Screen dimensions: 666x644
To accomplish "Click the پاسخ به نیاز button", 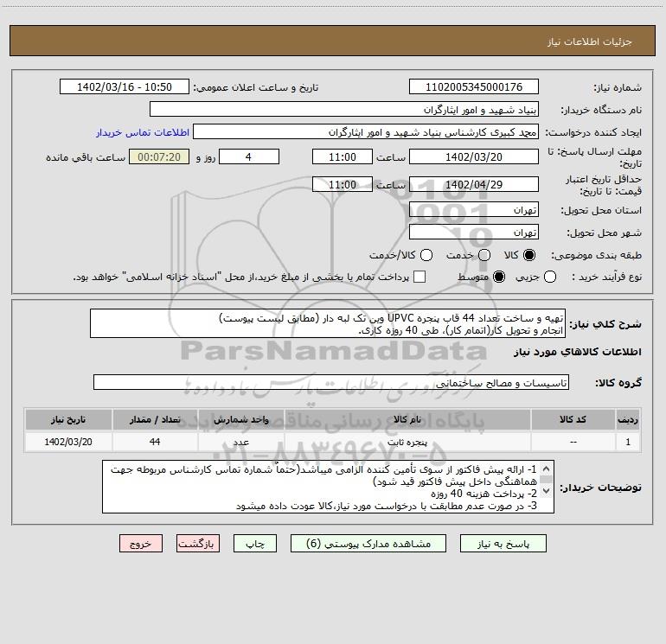I will pyautogui.click(x=503, y=544).
